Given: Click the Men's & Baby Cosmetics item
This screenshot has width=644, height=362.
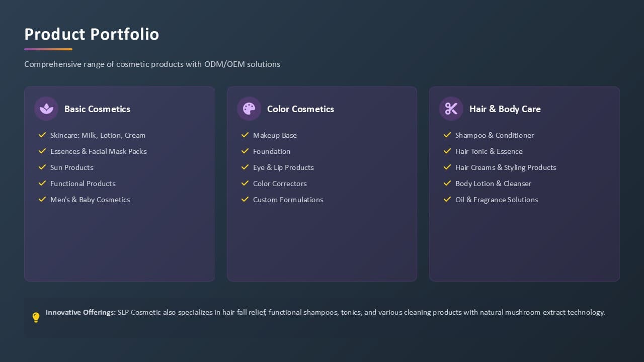Looking at the screenshot, I should coord(90,200).
